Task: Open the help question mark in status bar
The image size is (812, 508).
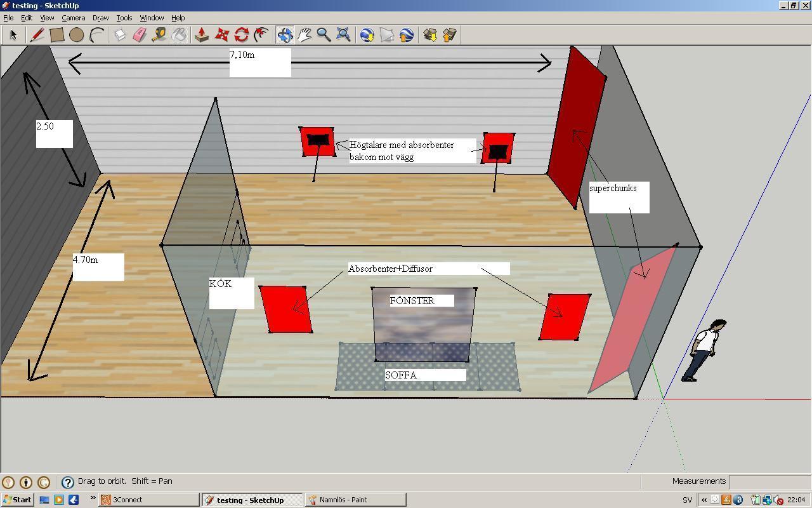Action: pos(68,482)
